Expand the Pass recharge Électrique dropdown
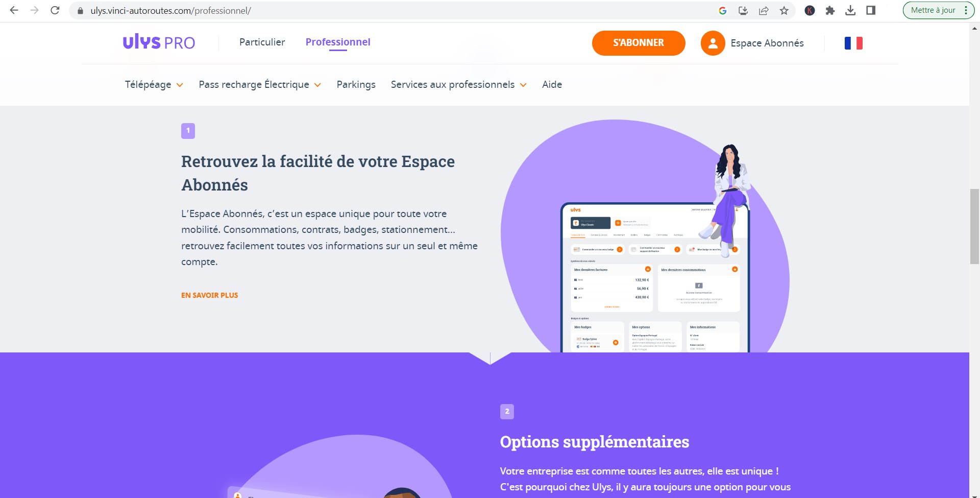The height and width of the screenshot is (498, 980). pyautogui.click(x=260, y=84)
